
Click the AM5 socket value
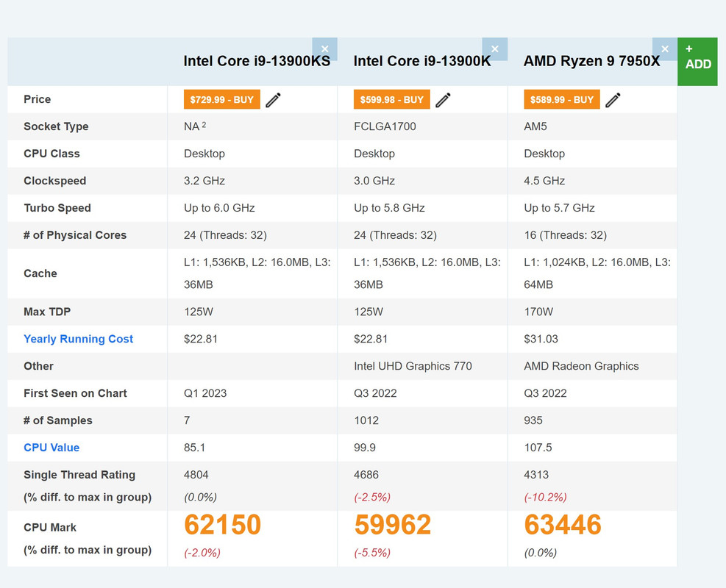click(535, 126)
